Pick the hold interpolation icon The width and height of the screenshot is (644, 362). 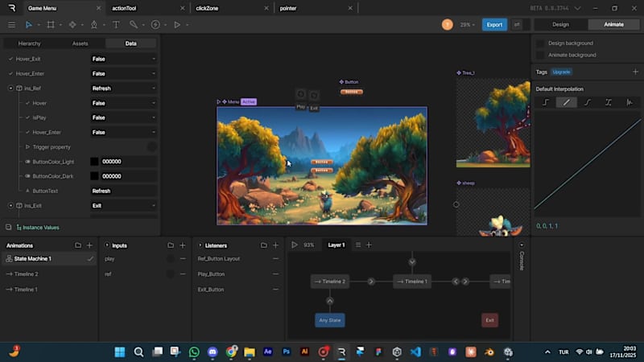click(x=546, y=102)
